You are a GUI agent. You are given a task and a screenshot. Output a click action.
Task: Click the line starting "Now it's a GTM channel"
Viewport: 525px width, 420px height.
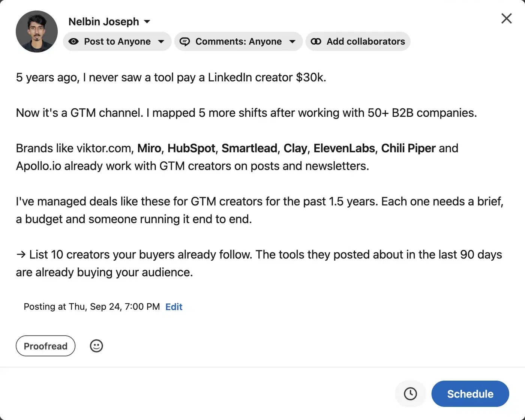coord(246,113)
